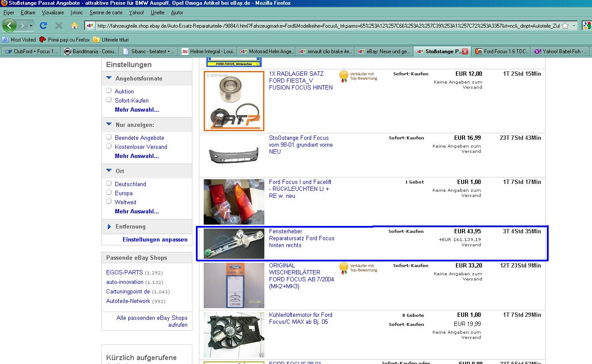
Task: Click the bookmark star in address bar
Action: pyautogui.click(x=565, y=26)
